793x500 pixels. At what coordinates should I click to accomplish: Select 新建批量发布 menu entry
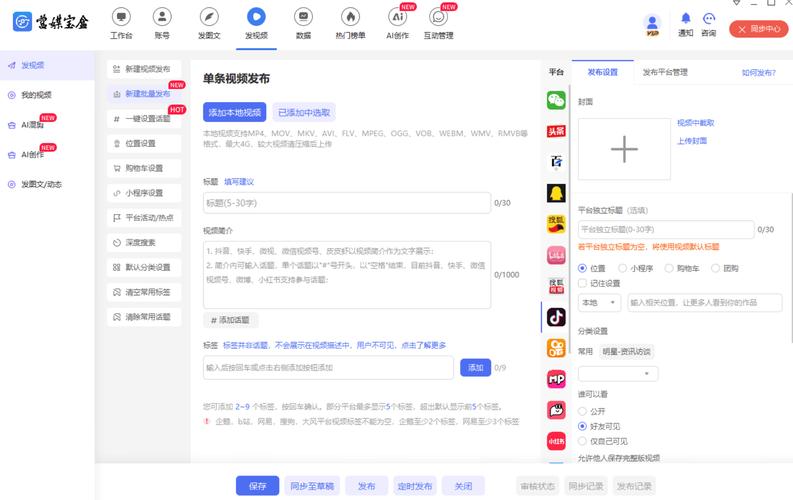click(x=144, y=94)
